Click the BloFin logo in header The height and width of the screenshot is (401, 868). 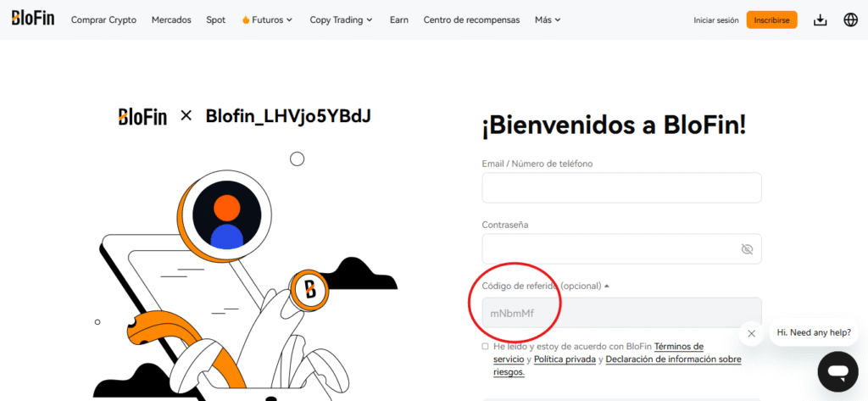33,19
